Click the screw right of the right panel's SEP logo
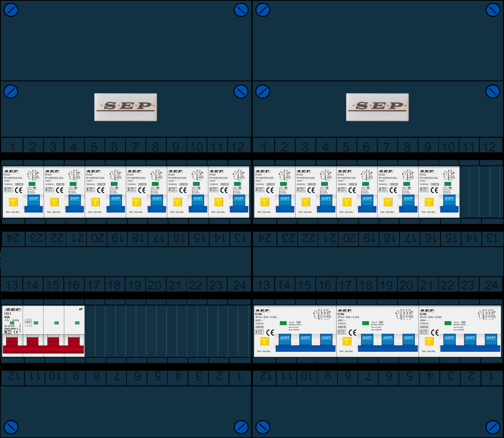 [x=493, y=92]
